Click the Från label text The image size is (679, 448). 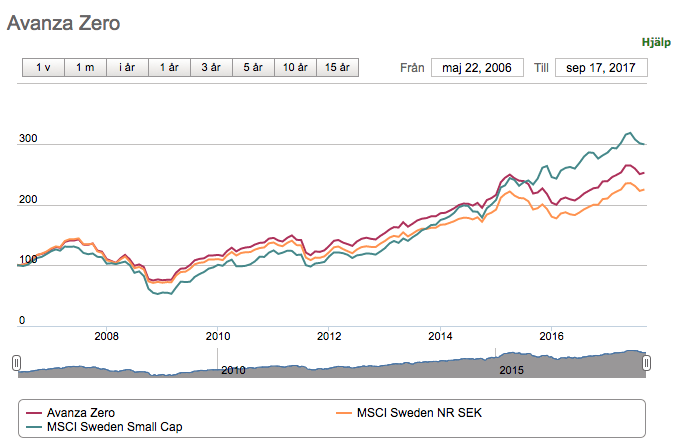click(412, 68)
